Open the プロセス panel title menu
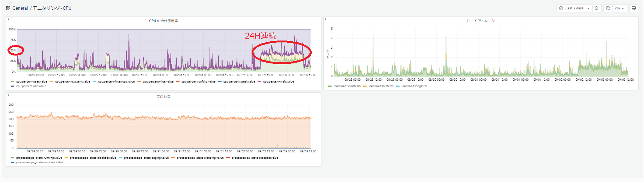This screenshot has height=182, width=644. click(163, 97)
